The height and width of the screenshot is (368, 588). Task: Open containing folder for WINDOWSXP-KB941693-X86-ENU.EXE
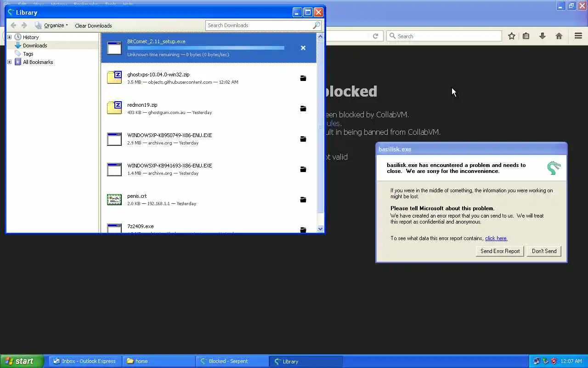pyautogui.click(x=303, y=169)
